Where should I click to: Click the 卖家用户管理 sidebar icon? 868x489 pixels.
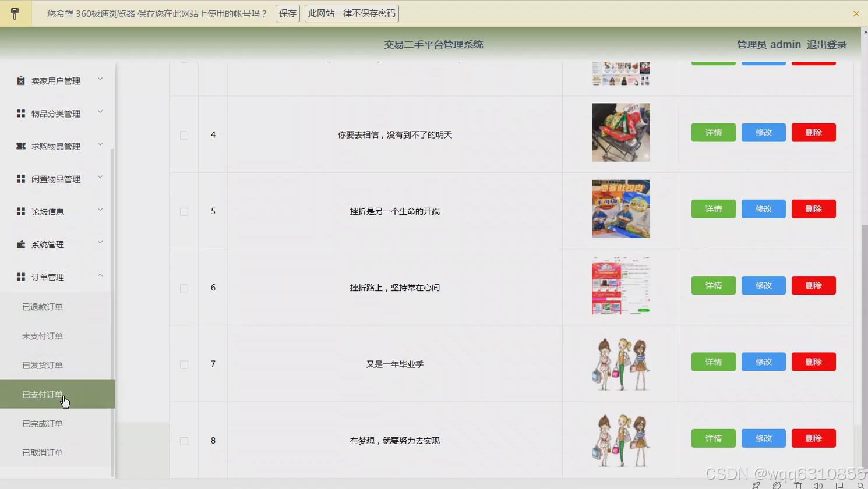tap(21, 81)
